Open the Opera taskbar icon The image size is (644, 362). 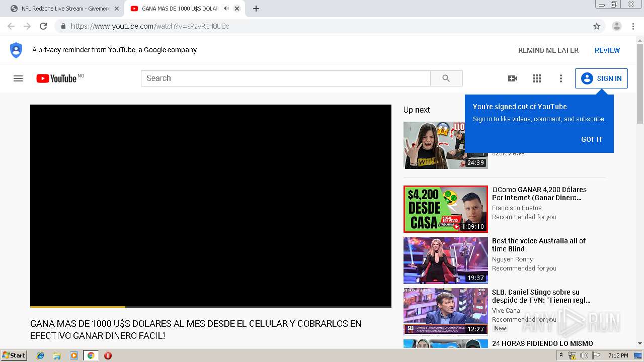click(x=108, y=355)
